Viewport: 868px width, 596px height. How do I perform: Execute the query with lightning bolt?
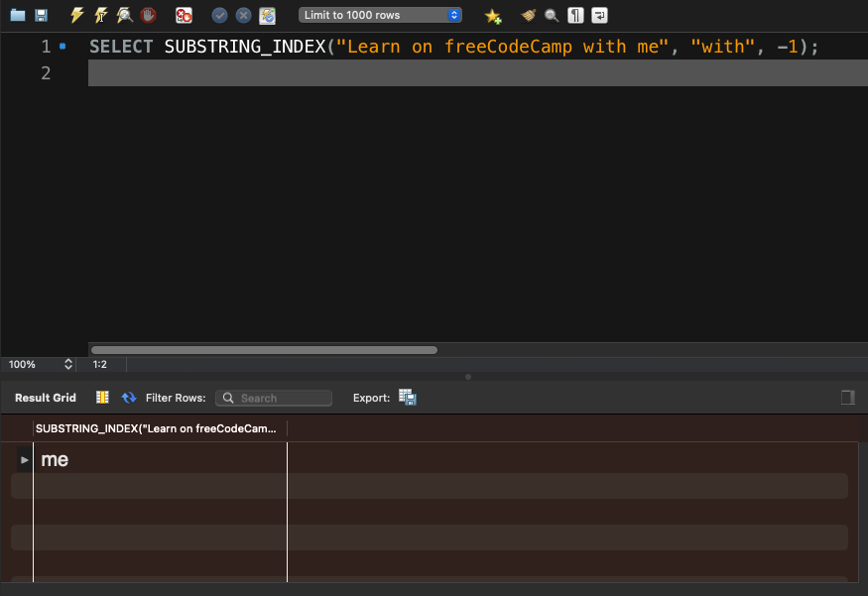point(77,16)
